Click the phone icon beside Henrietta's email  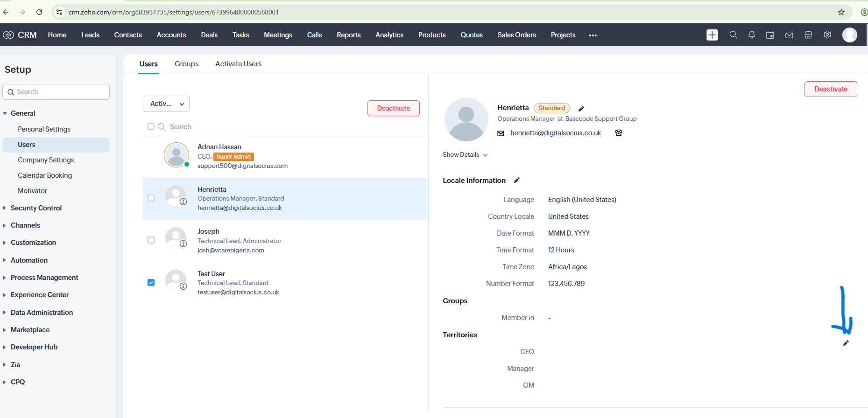619,133
